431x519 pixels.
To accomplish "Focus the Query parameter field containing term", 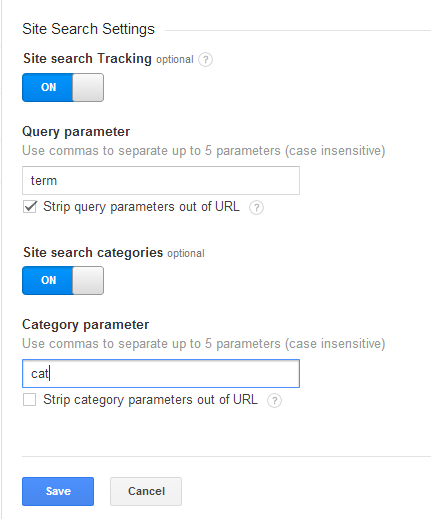I will coord(161,180).
